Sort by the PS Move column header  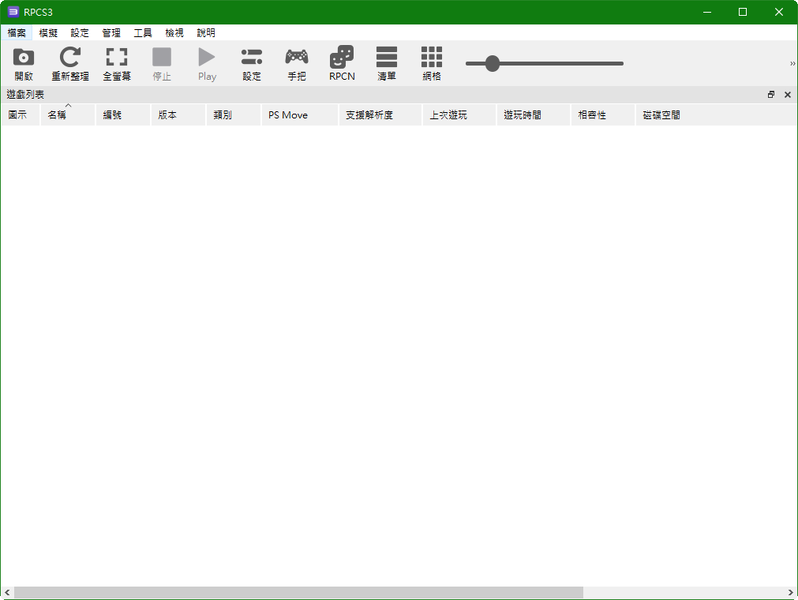(300, 115)
